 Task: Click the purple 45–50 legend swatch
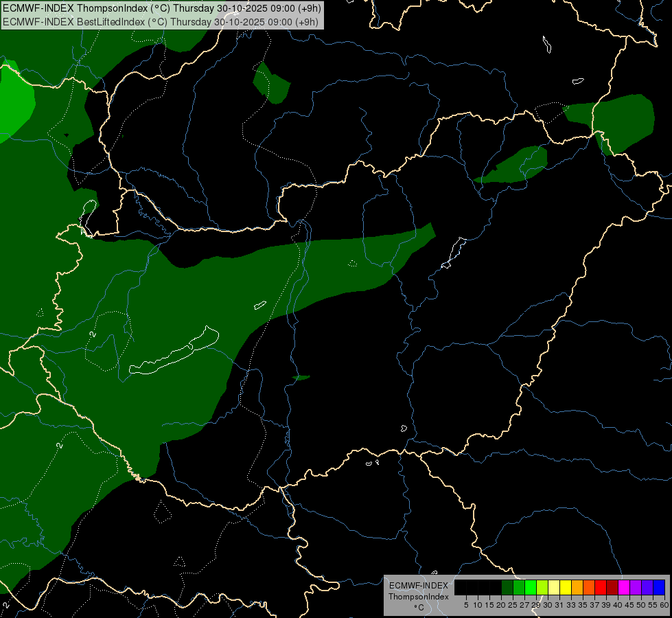click(636, 587)
